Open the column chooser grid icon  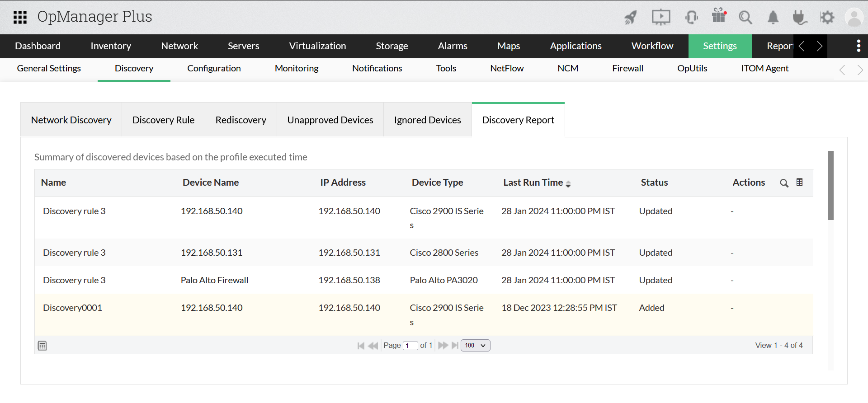(x=799, y=182)
